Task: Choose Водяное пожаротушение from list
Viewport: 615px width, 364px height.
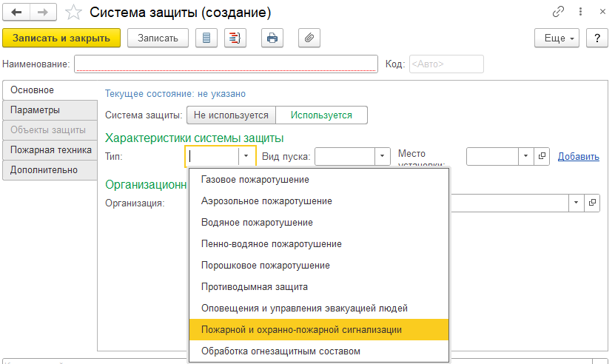Action: point(319,223)
